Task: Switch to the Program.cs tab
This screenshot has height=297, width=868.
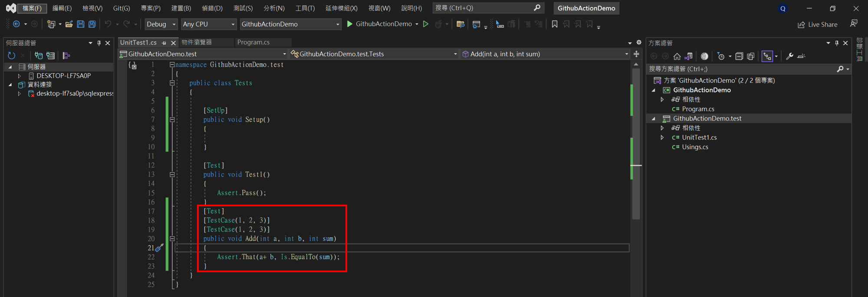Action: pyautogui.click(x=253, y=42)
